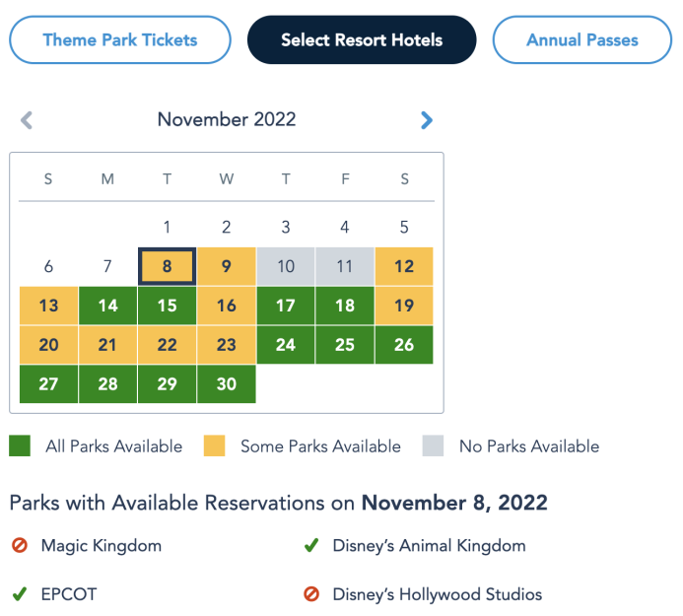
Task: Click the green All Parks Available swatch
Action: (20, 446)
